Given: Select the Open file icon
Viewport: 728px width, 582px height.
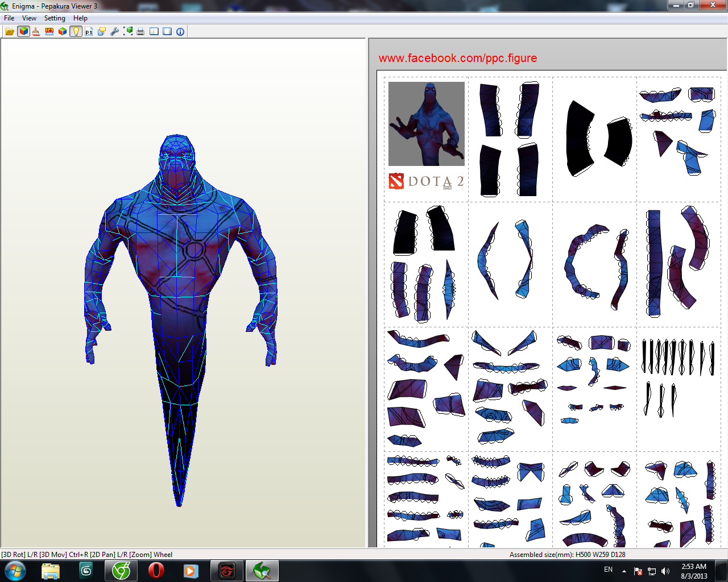Looking at the screenshot, I should pyautogui.click(x=9, y=31).
